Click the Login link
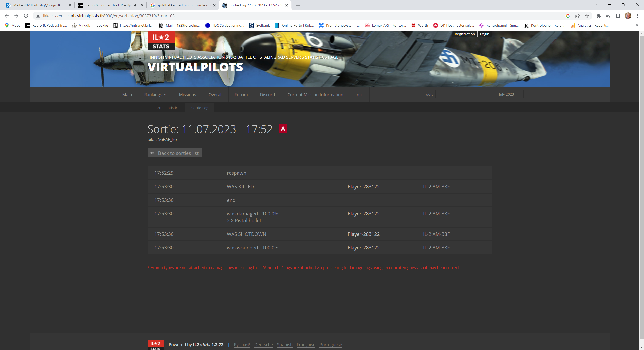This screenshot has width=644, height=350. [484, 34]
